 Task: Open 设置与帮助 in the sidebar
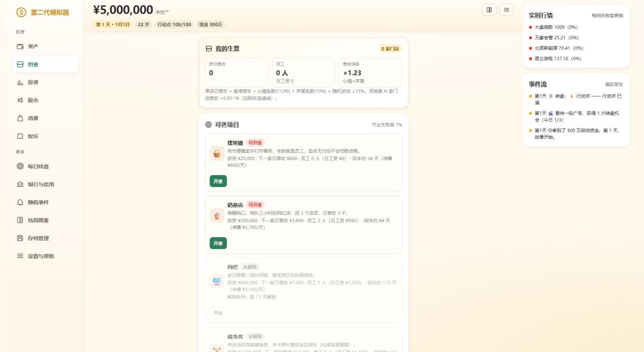tap(45, 256)
